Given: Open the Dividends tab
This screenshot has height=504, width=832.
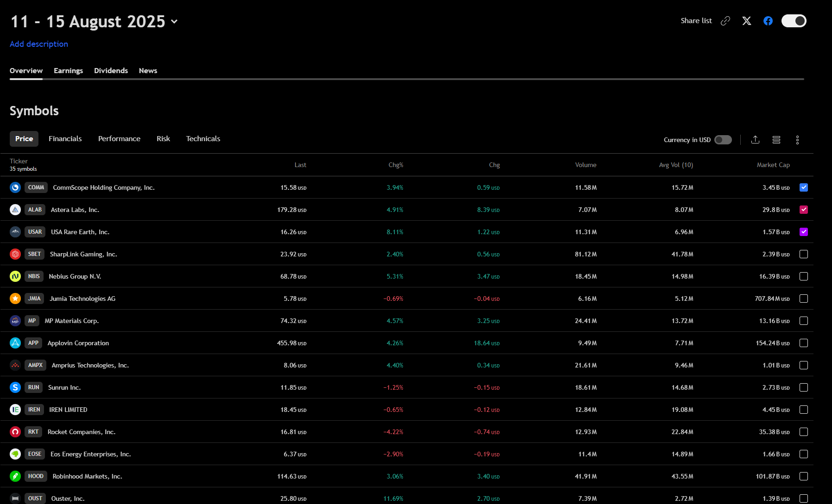Looking at the screenshot, I should tap(111, 70).
